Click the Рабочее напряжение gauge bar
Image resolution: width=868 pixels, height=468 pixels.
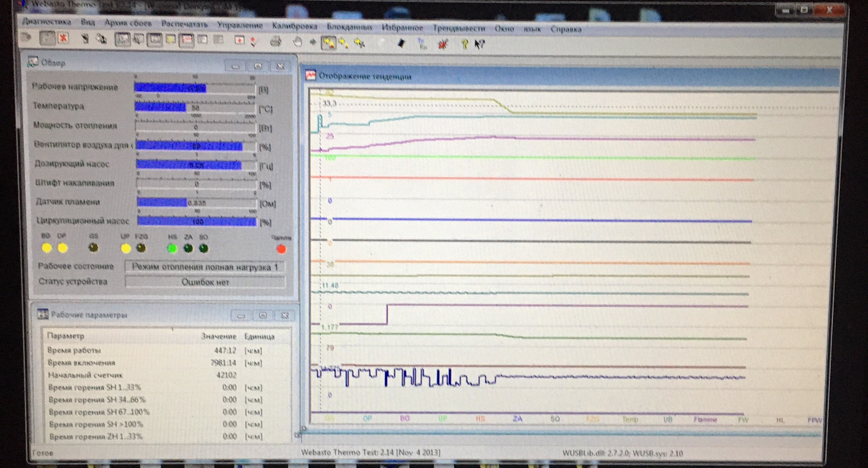[x=195, y=88]
